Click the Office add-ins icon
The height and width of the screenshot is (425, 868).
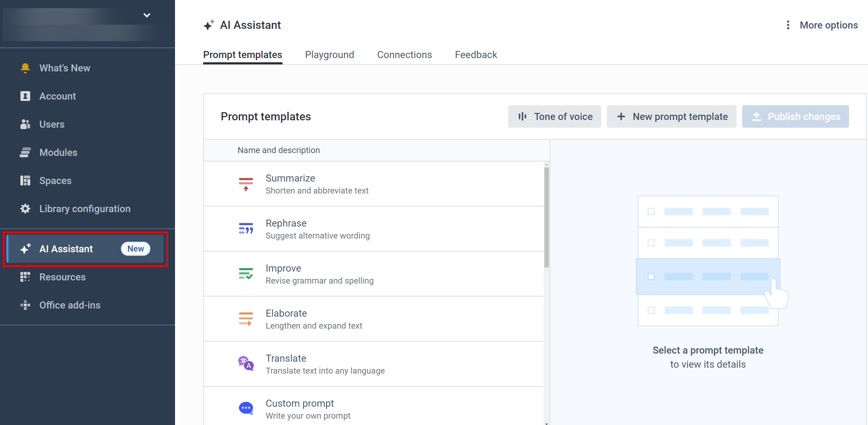[25, 305]
